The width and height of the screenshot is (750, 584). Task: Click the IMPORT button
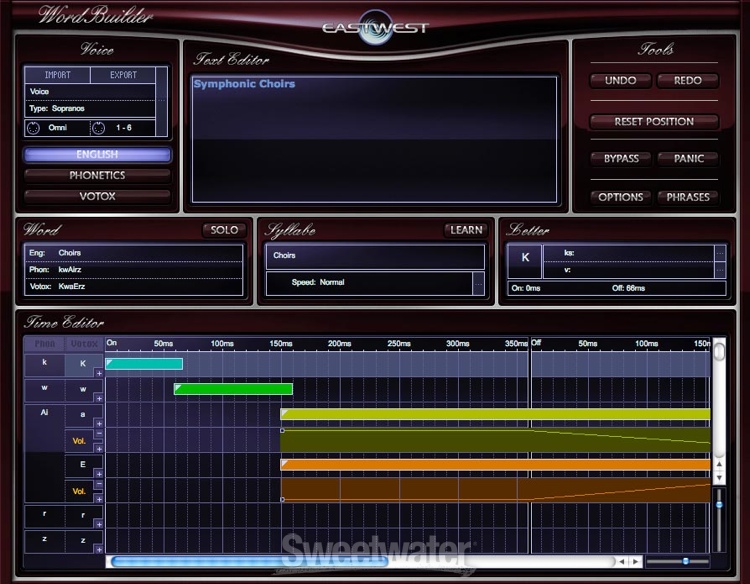point(57,75)
